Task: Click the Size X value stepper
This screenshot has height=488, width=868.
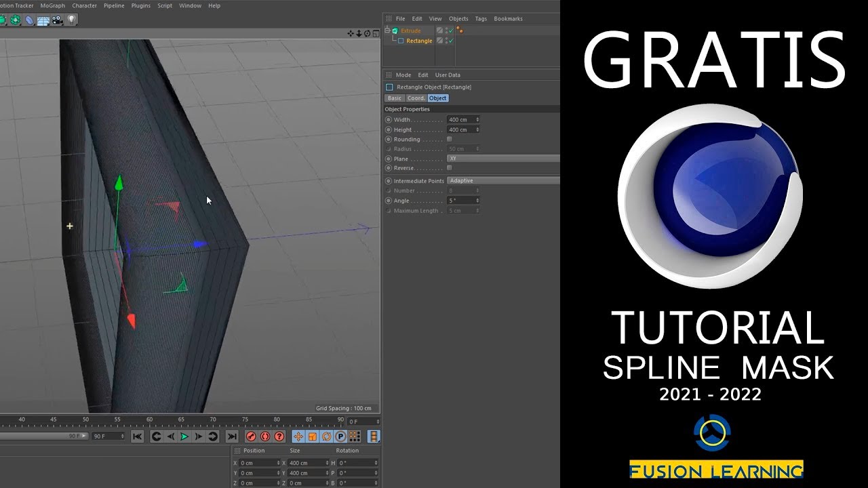Action: [327, 463]
